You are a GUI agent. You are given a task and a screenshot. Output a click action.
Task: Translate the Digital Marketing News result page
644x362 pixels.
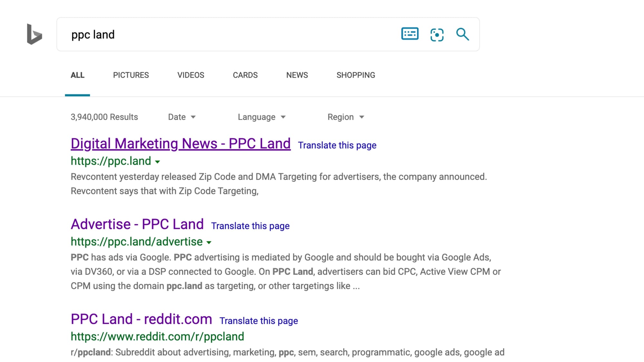[x=337, y=145]
